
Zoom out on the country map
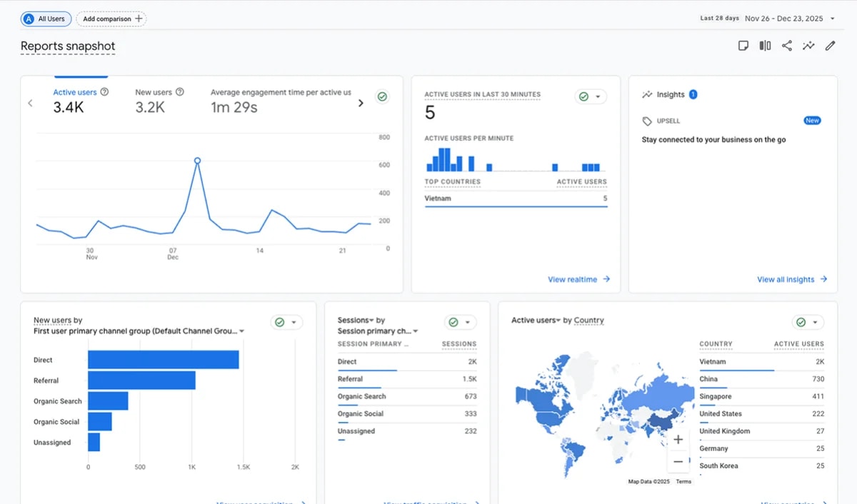click(678, 461)
